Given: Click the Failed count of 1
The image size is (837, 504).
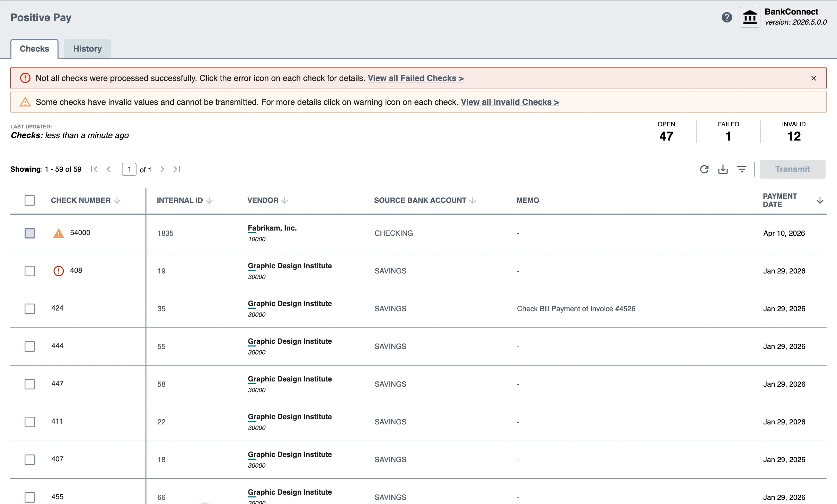Looking at the screenshot, I should click(728, 136).
